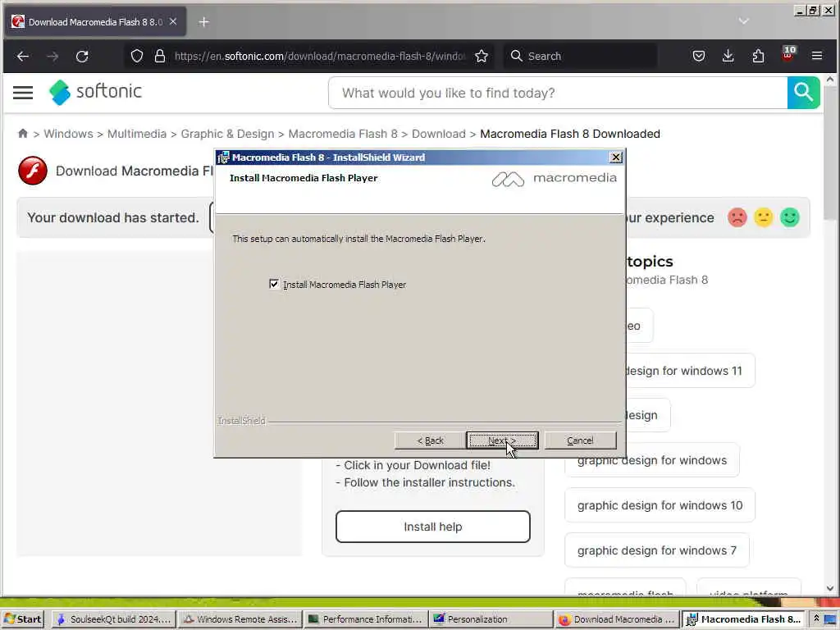Select graphic design for windows 7 topic
Image resolution: width=840 pixels, height=630 pixels.
click(x=657, y=550)
